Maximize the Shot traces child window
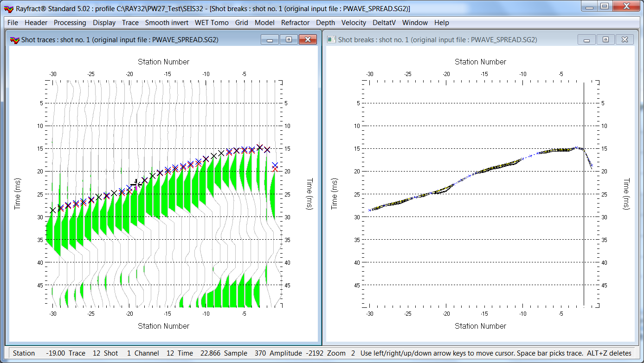The height and width of the screenshot is (363, 644). pyautogui.click(x=289, y=40)
